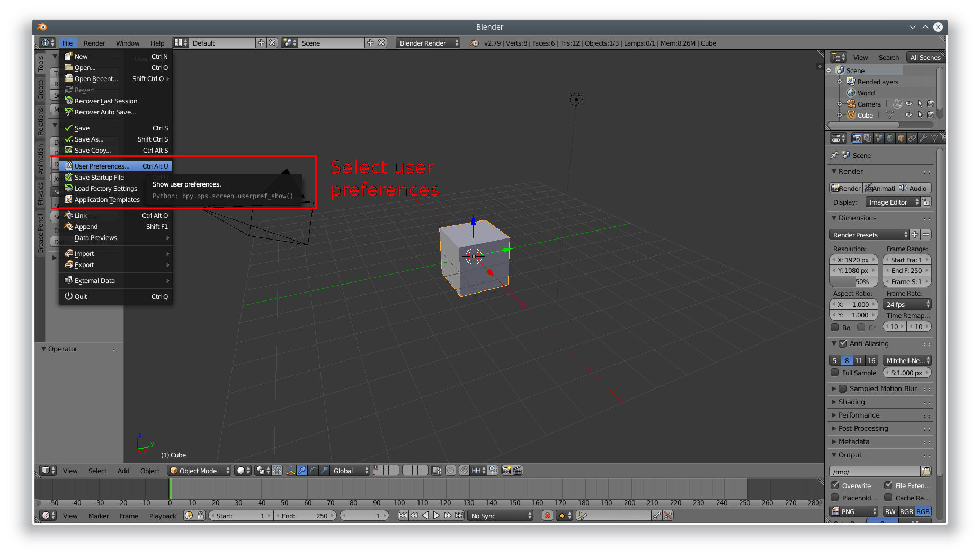Select the BW color mode button
This screenshot has width=980, height=557.
890,511
